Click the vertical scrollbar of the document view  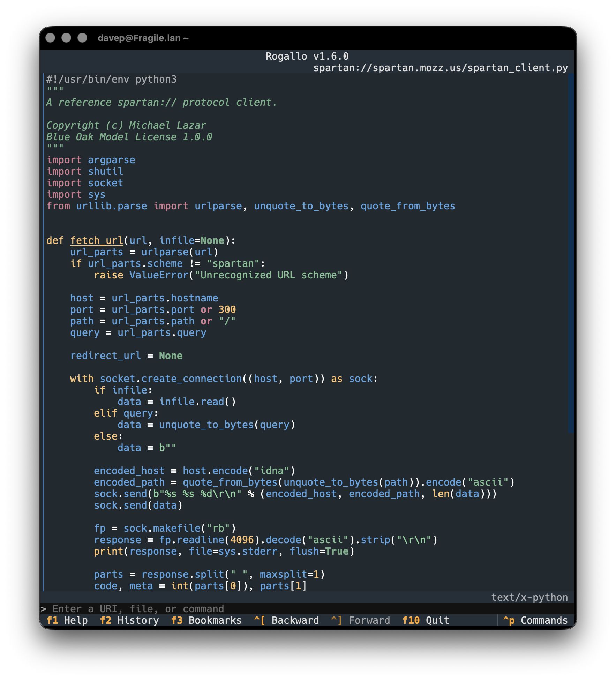[x=571, y=253]
